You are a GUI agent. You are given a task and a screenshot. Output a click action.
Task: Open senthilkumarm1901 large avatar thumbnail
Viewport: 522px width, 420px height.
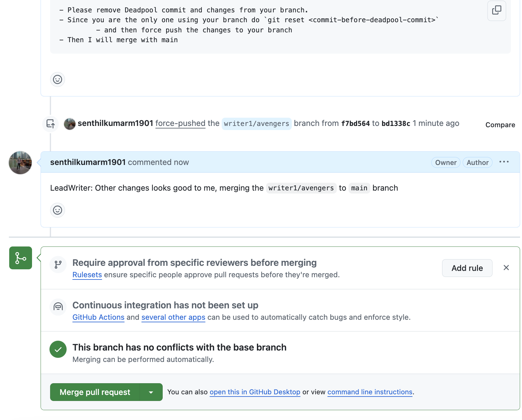[x=20, y=163]
